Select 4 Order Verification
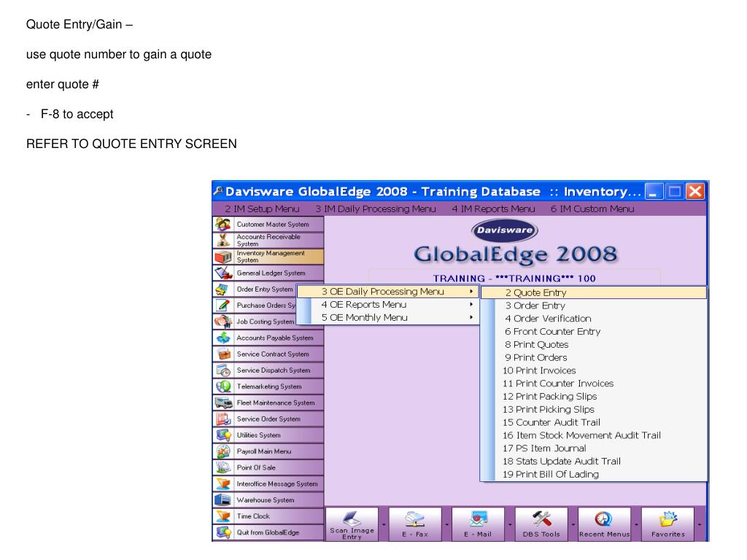Screen dimensions: 747x560 pyautogui.click(x=594, y=319)
